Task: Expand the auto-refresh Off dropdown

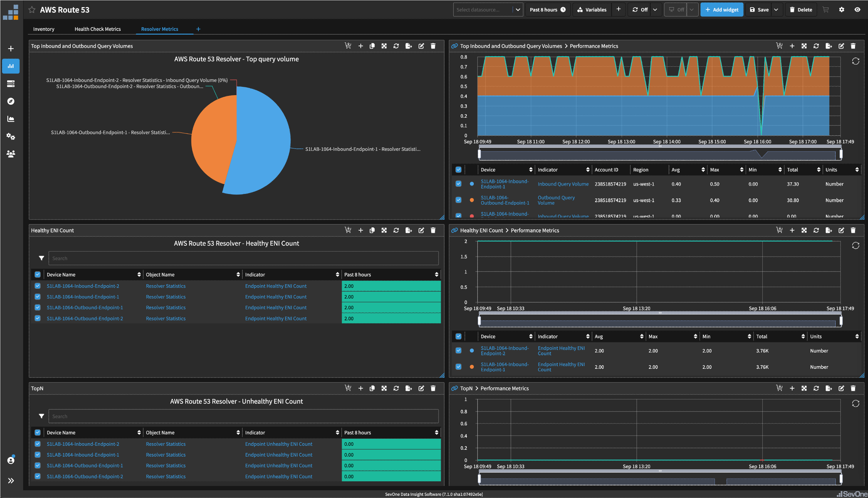Action: (x=655, y=10)
